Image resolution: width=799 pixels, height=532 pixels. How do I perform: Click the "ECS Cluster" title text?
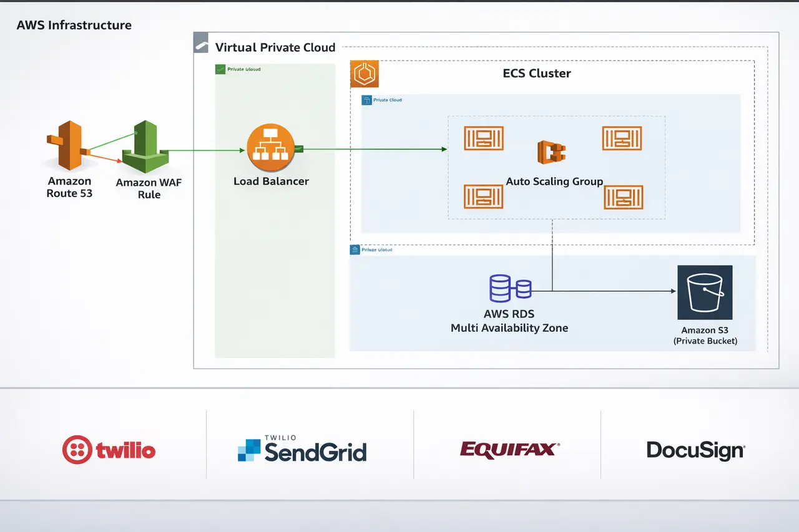tap(537, 73)
